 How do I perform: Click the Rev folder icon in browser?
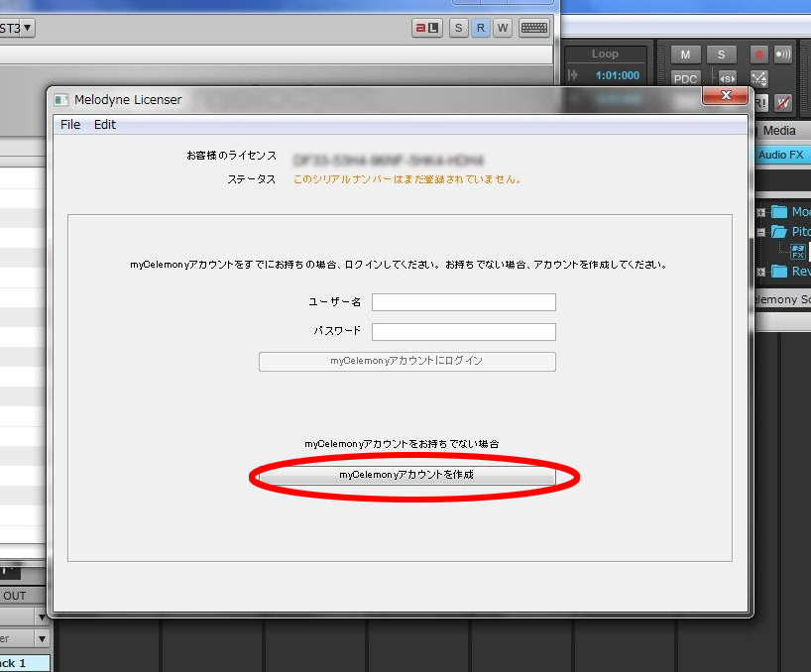[x=779, y=272]
